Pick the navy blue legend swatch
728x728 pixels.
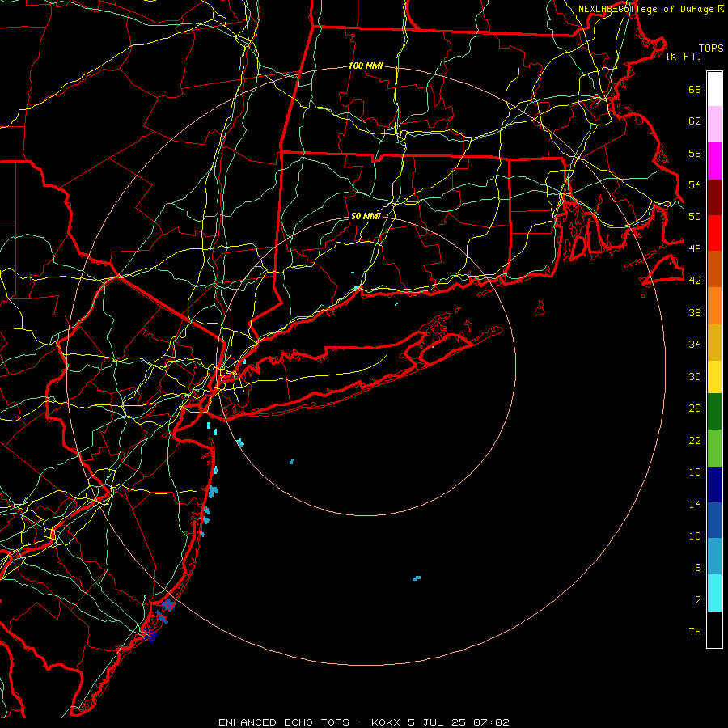click(714, 485)
